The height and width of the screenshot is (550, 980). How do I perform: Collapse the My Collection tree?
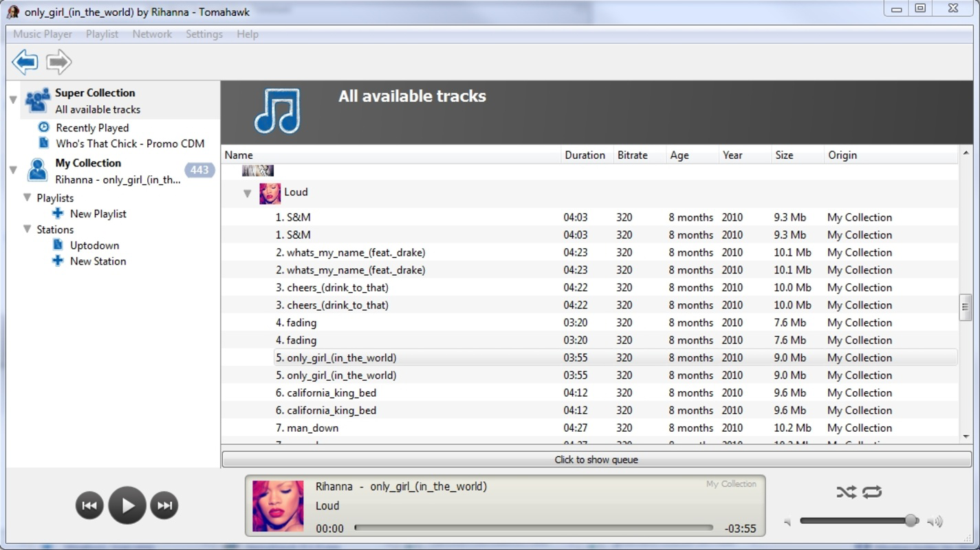coord(13,170)
